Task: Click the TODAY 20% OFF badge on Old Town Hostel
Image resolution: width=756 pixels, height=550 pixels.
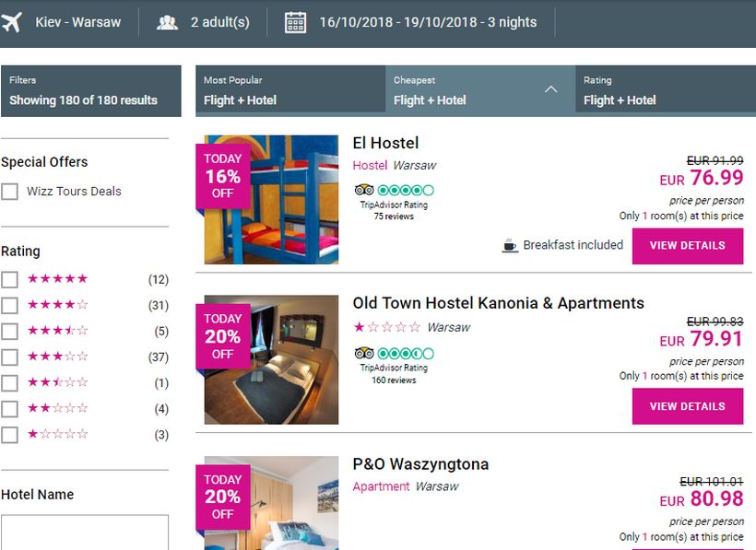Action: [x=222, y=336]
